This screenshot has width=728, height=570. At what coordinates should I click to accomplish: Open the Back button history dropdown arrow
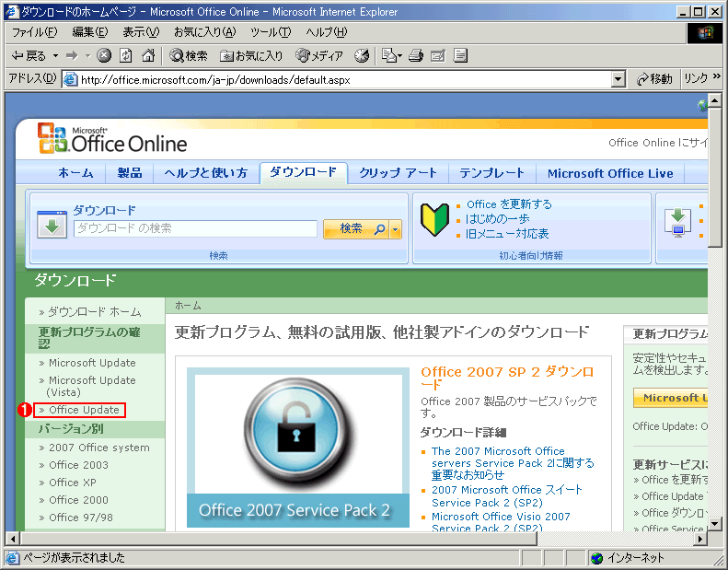[56, 56]
